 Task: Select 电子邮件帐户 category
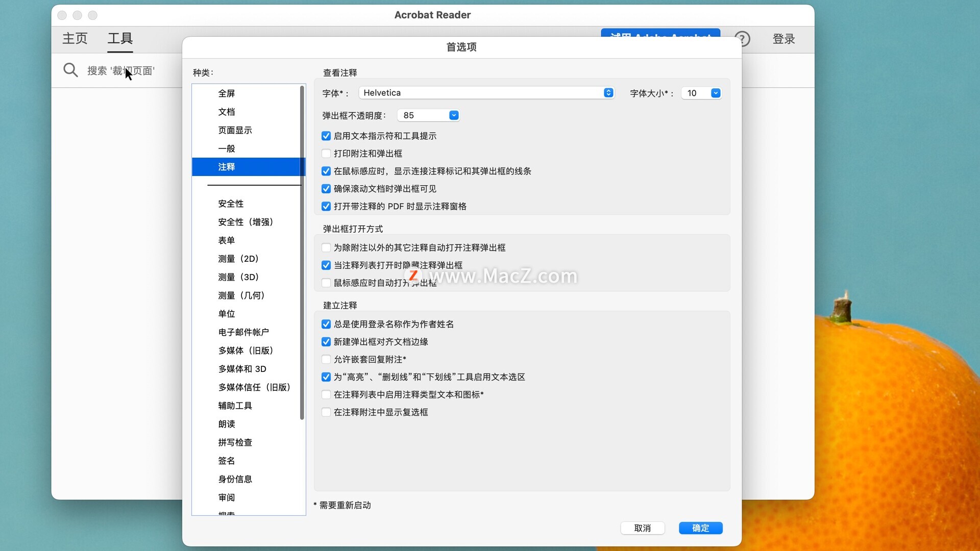click(246, 332)
